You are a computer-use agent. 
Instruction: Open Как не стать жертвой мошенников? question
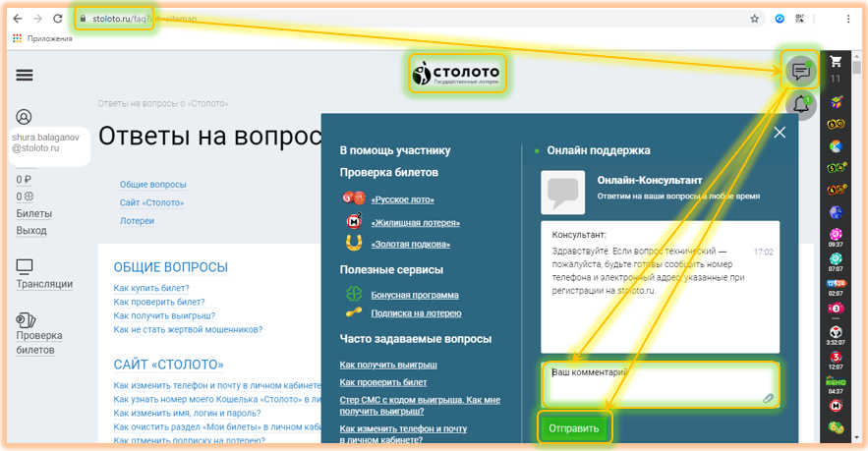click(x=188, y=330)
